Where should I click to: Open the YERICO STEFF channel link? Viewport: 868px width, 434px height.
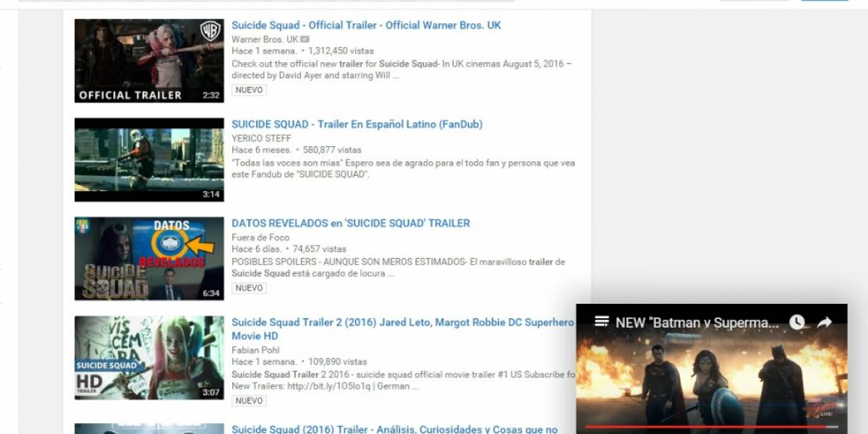(261, 138)
